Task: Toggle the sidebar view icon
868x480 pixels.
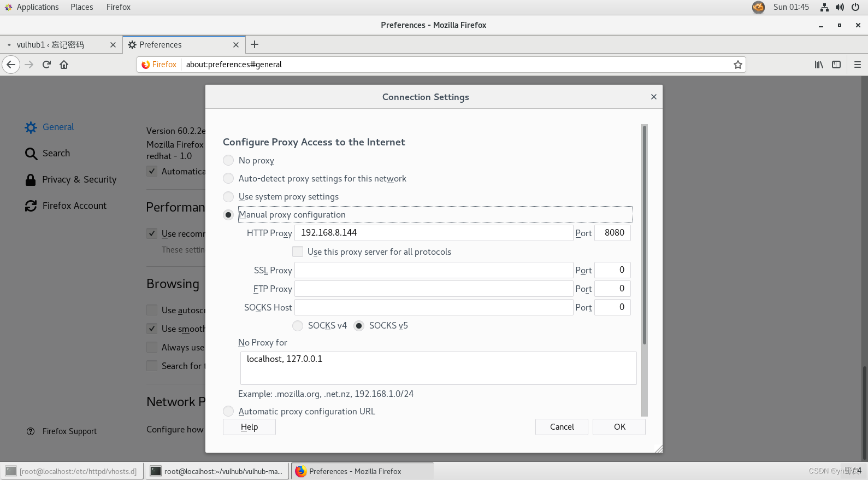Action: tap(836, 65)
